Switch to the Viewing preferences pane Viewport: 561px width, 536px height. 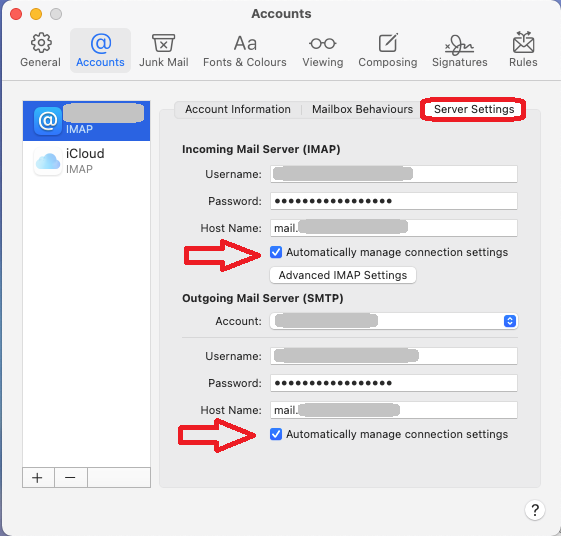point(323,50)
